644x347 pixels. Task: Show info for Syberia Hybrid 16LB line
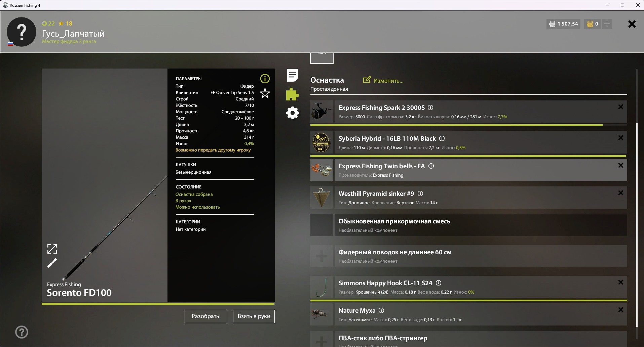pyautogui.click(x=442, y=138)
